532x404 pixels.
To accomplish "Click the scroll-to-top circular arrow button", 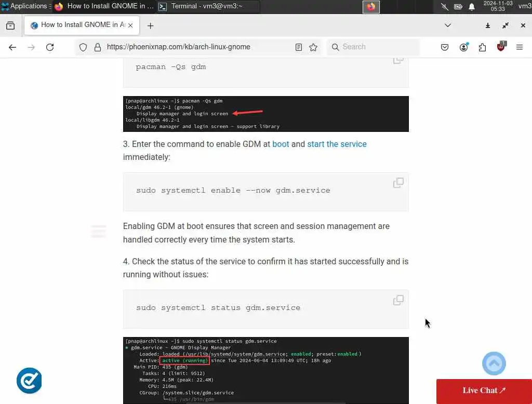I will click(494, 363).
